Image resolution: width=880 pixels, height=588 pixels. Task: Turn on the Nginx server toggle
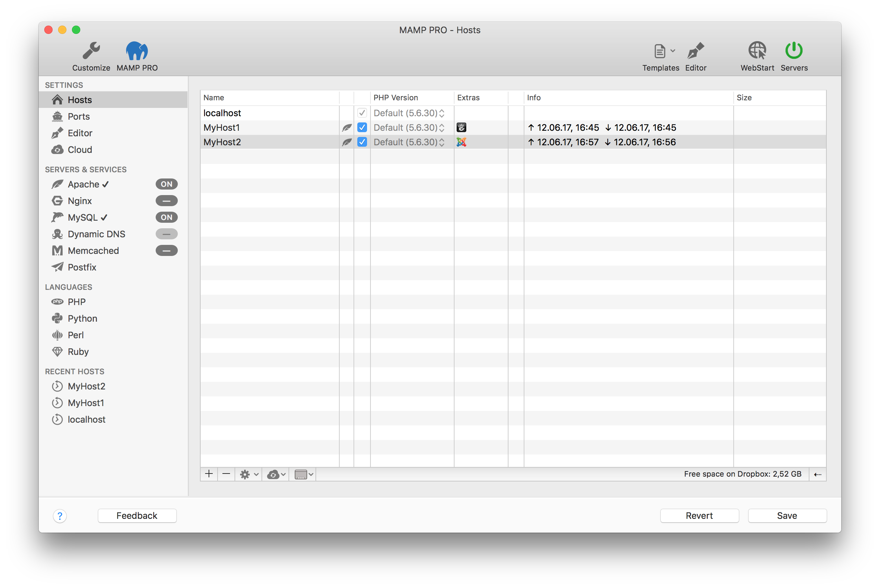pyautogui.click(x=166, y=201)
